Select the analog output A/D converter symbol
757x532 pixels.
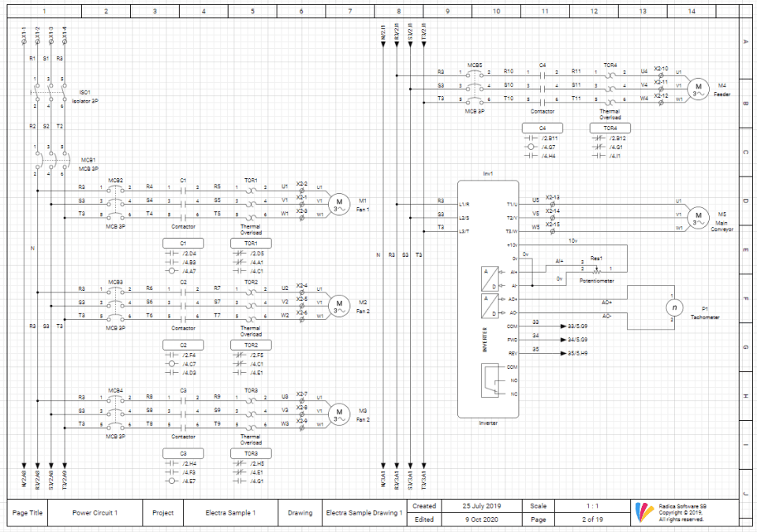coord(490,306)
